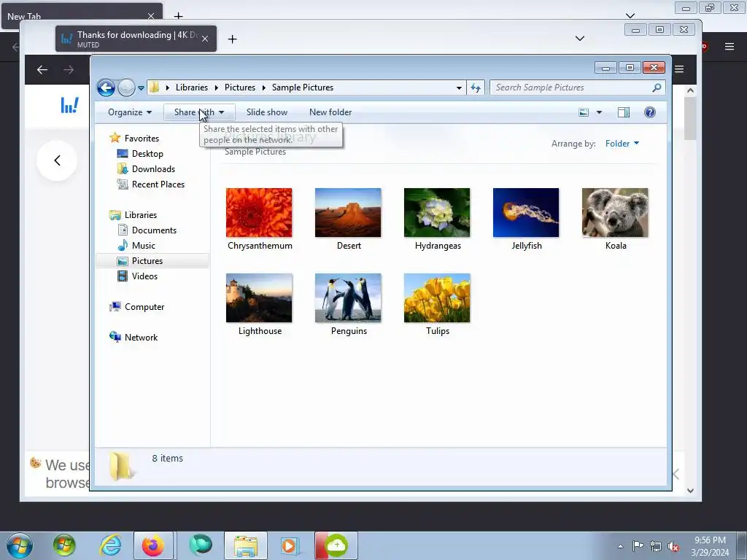Open the address bar history dropdown

coord(459,87)
